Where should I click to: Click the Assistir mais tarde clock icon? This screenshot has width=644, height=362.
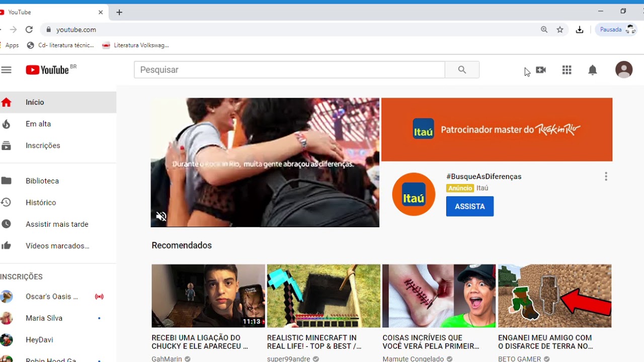tap(6, 224)
